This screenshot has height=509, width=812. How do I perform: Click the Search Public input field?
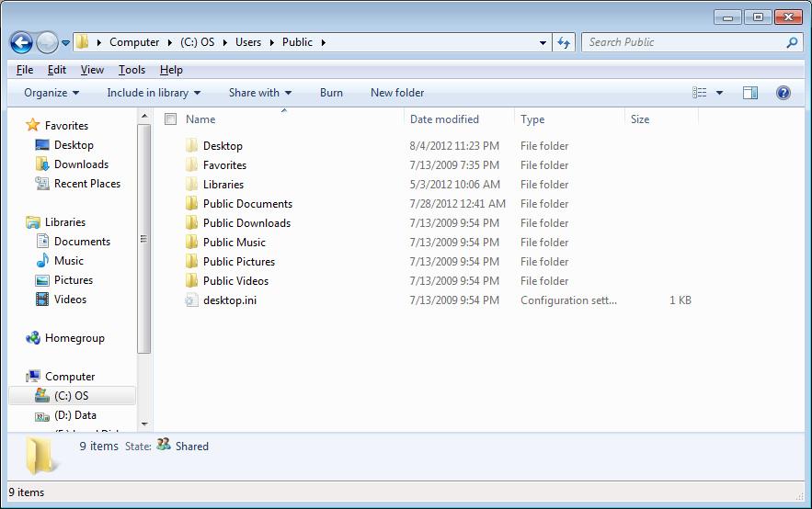pyautogui.click(x=680, y=42)
